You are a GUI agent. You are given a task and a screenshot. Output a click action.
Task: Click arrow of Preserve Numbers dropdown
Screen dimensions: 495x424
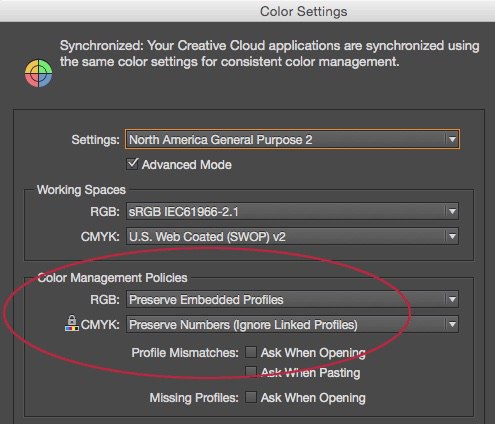(x=452, y=324)
